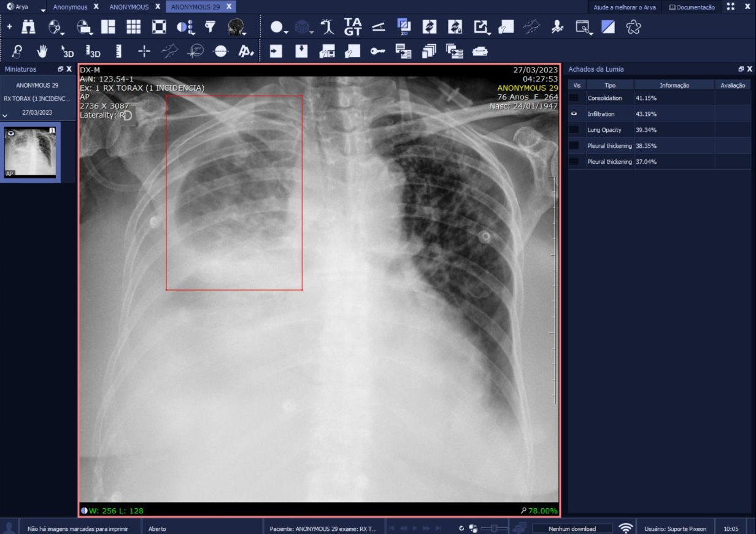This screenshot has height=534, width=756.
Task: Click the stacked pages copy icon
Action: [428, 51]
